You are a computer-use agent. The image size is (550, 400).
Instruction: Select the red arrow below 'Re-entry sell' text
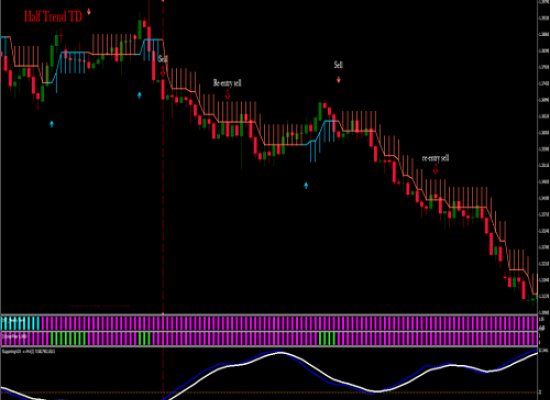(x=227, y=94)
